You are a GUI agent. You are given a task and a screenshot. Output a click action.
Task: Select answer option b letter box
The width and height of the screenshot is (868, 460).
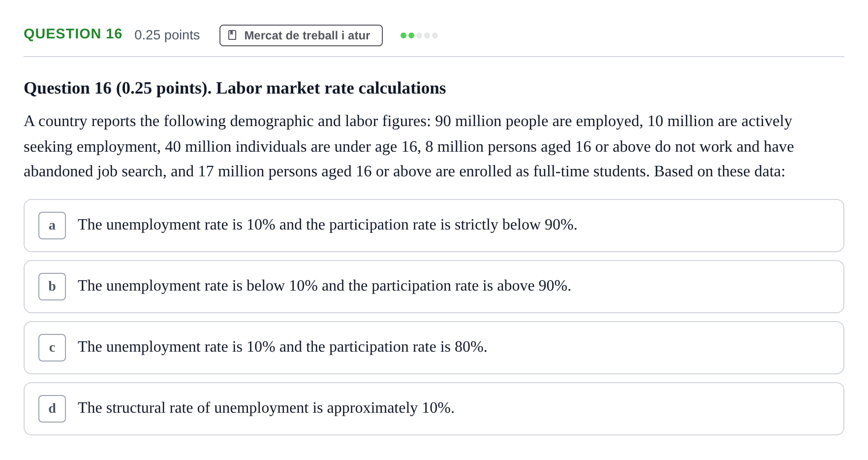[52, 287]
